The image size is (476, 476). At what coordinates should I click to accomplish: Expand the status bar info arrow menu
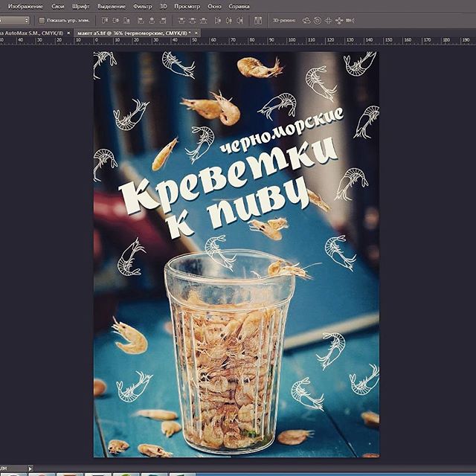(30, 469)
